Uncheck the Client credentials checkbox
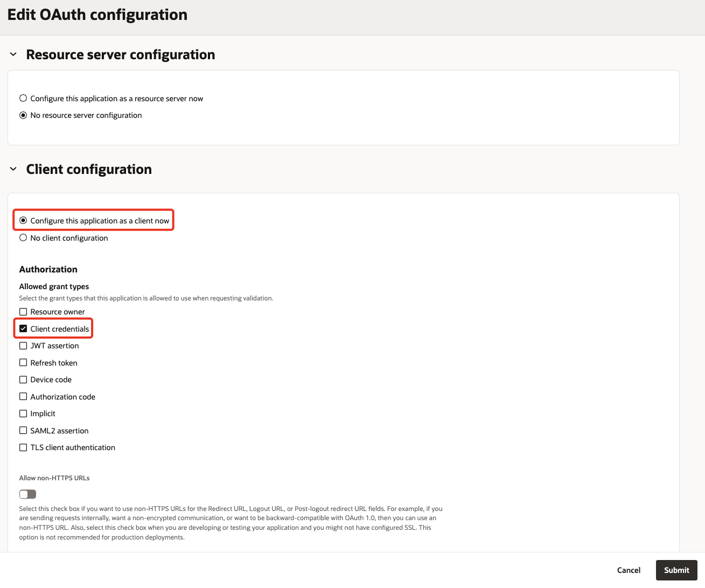The height and width of the screenshot is (588, 705). tap(23, 329)
